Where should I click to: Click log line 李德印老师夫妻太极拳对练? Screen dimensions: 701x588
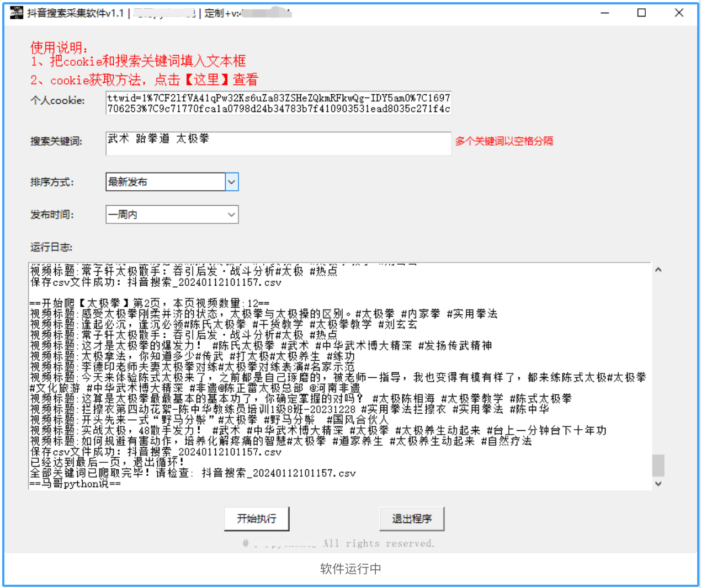point(192,367)
